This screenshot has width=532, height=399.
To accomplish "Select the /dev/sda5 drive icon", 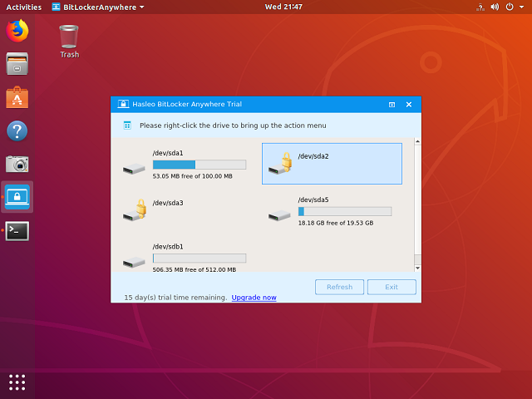I will click(279, 214).
